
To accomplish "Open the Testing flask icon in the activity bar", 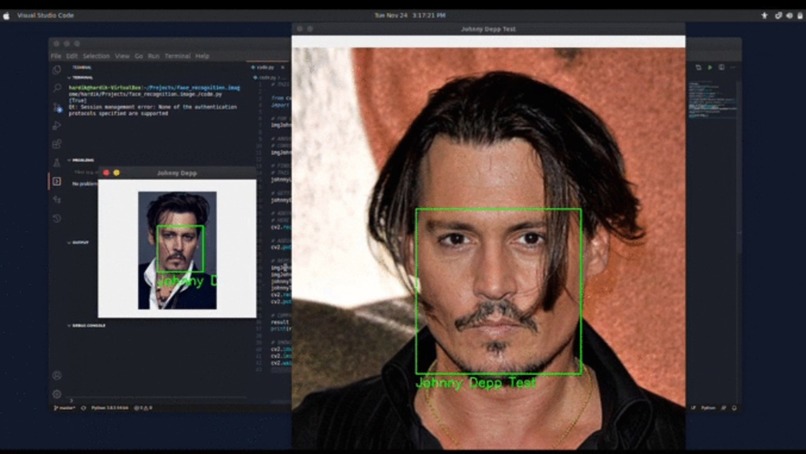I will tap(57, 163).
